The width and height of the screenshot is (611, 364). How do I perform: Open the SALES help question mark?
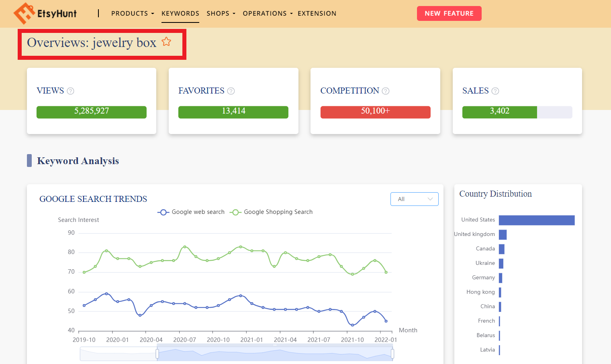pos(495,91)
